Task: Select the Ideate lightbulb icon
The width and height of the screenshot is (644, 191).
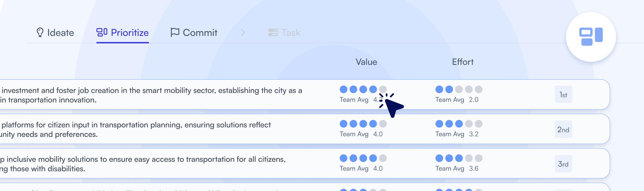Action: pos(40,32)
